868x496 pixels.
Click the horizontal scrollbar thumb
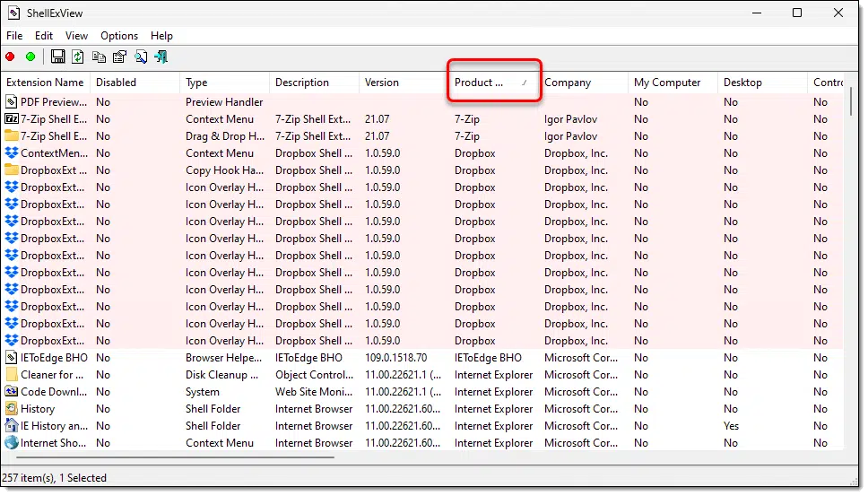tap(175, 457)
